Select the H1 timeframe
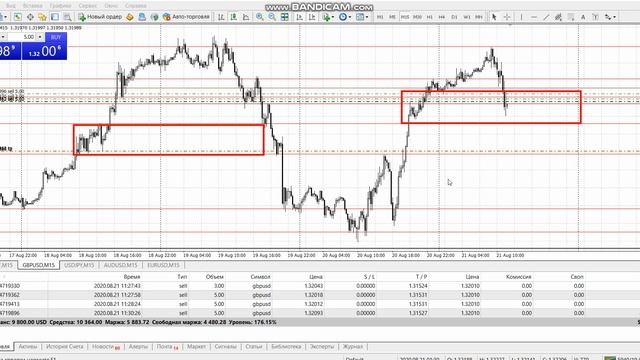 coord(429,17)
